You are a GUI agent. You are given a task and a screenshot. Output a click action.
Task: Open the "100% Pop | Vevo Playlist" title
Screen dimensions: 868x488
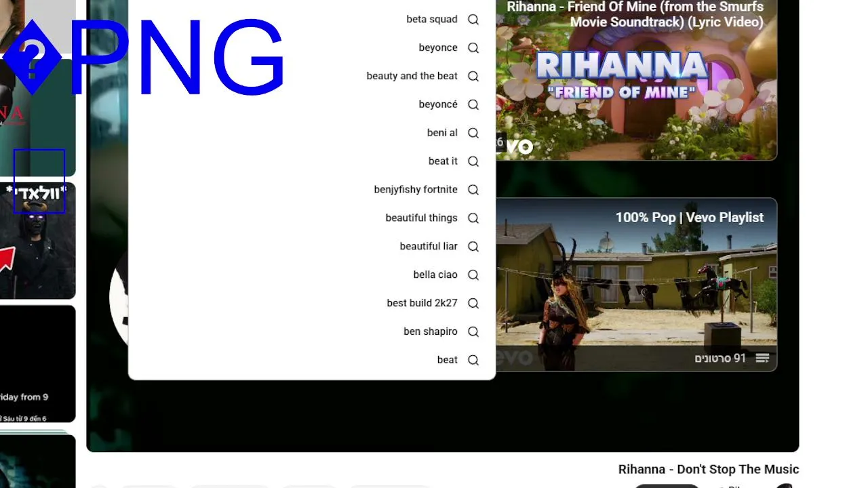(x=690, y=218)
